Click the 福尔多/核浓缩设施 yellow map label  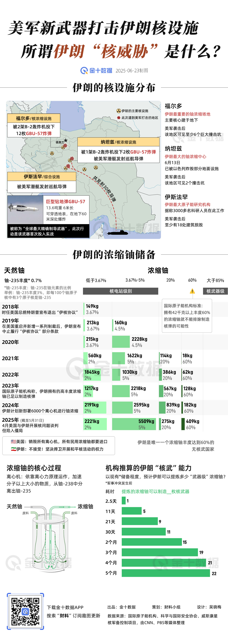point(34,118)
